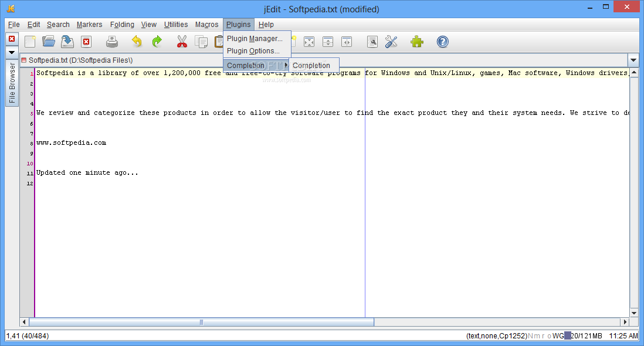This screenshot has width=644, height=346.
Task: Click the line 'Updated one minute ago...'
Action: (x=87, y=173)
